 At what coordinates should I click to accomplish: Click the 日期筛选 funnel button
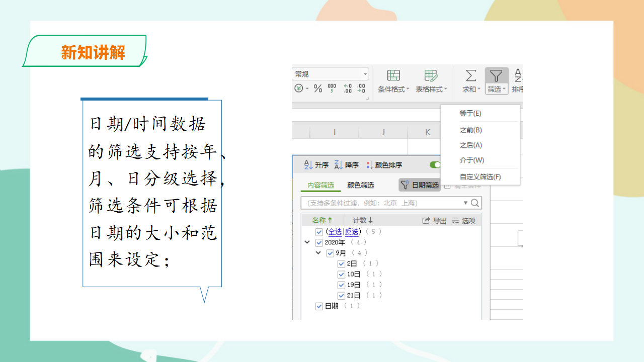point(420,185)
